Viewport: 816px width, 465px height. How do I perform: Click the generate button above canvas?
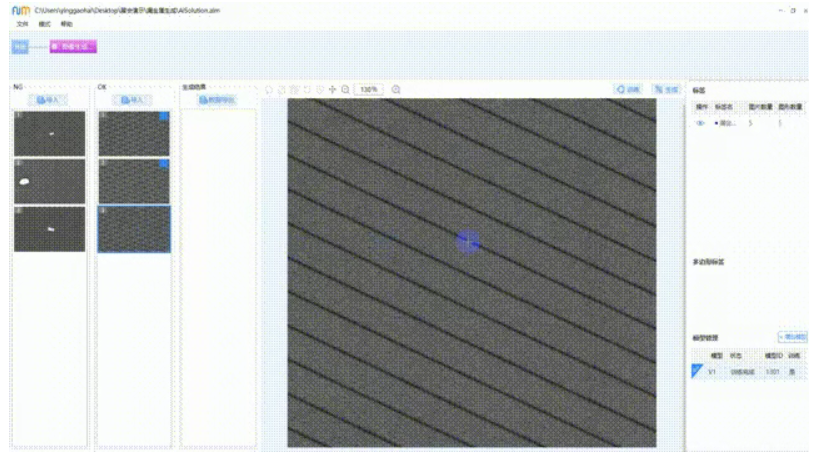[x=667, y=89]
